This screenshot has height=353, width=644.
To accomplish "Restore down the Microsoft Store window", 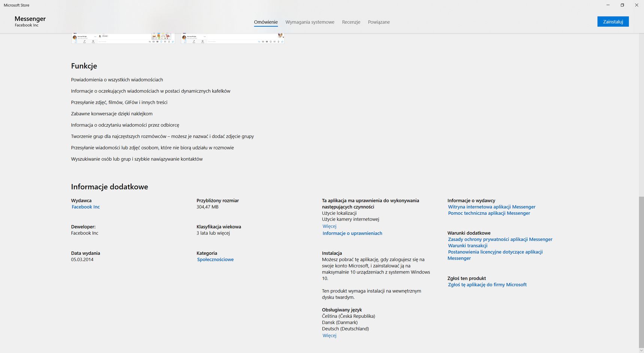I will (622, 5).
